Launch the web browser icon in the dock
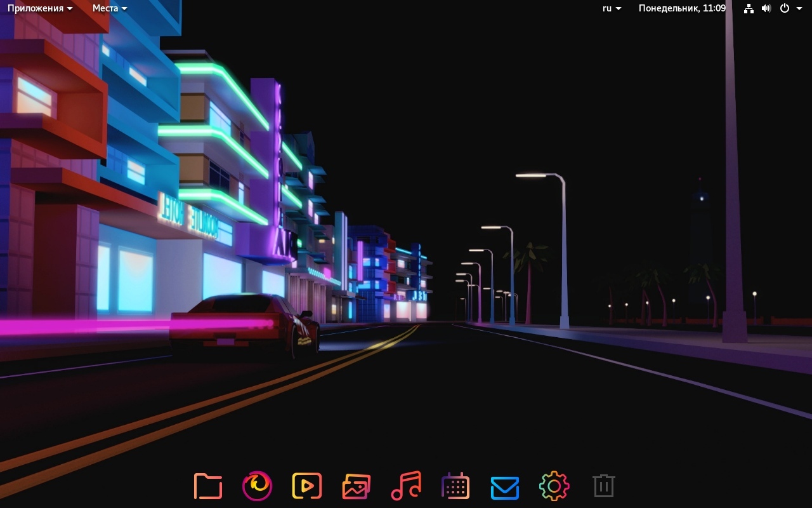 [x=258, y=486]
